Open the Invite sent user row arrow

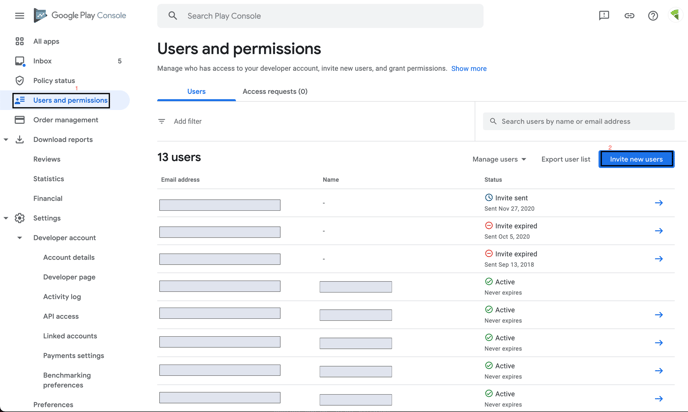click(x=658, y=203)
